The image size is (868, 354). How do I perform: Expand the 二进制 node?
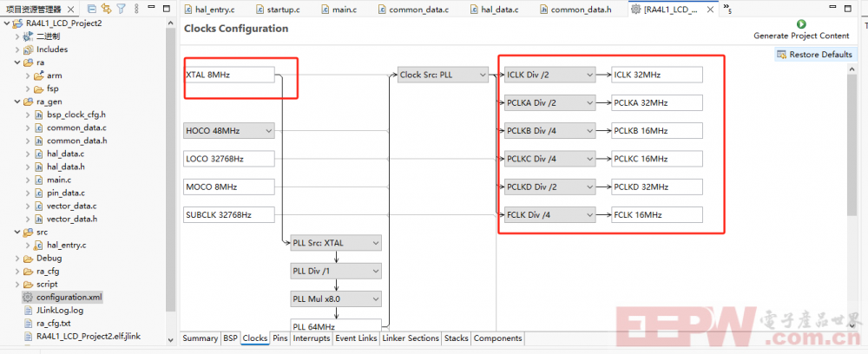coord(16,36)
